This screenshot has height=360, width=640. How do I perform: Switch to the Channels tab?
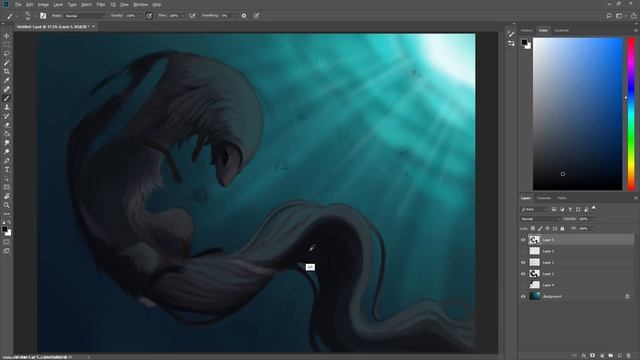[x=544, y=198]
